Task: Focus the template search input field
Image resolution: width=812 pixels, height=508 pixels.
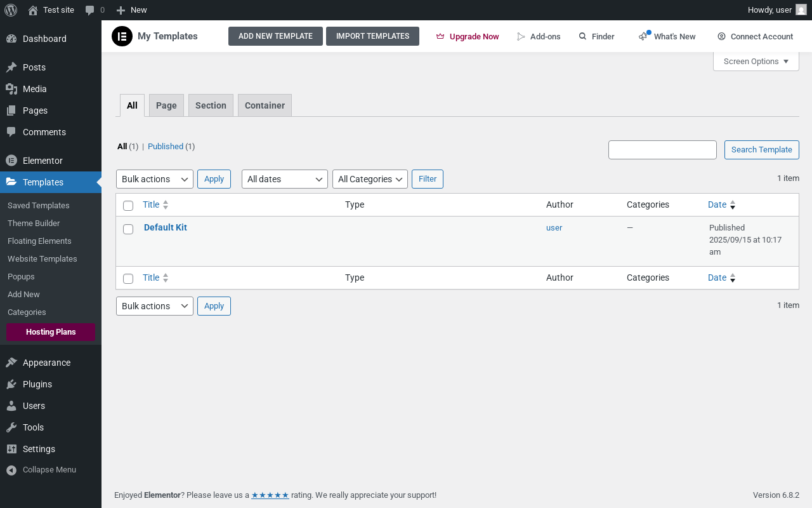Action: [662, 150]
